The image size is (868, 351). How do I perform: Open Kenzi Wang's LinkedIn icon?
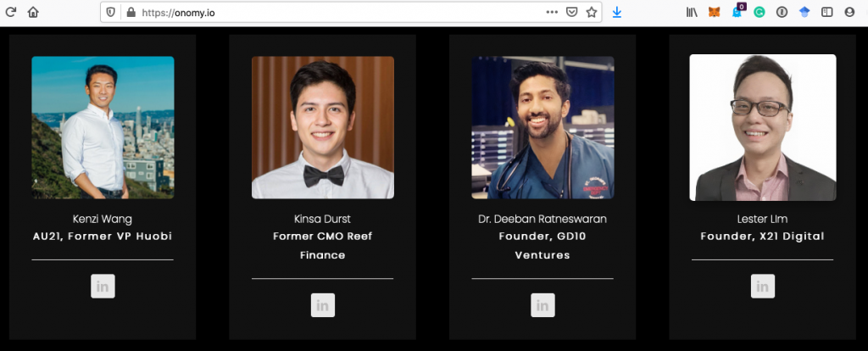103,287
